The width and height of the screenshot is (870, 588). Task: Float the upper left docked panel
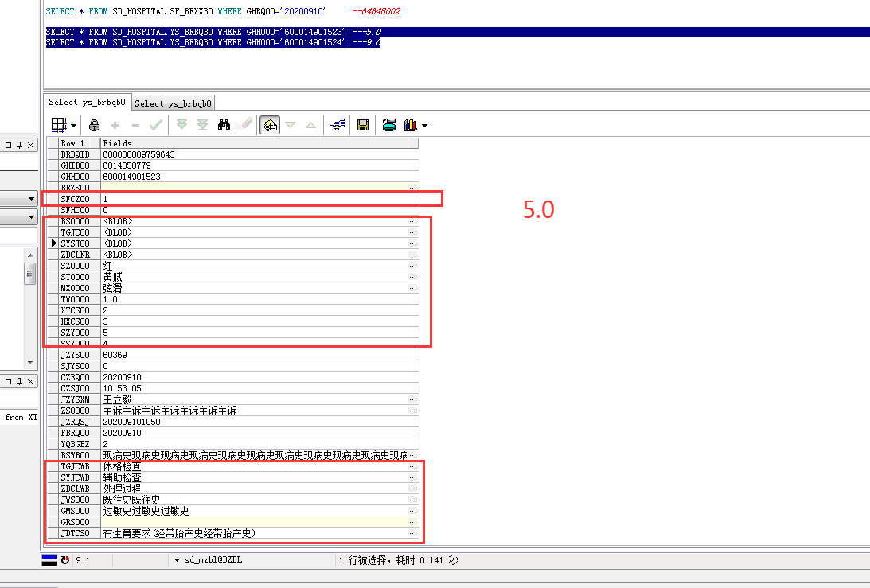(8, 146)
